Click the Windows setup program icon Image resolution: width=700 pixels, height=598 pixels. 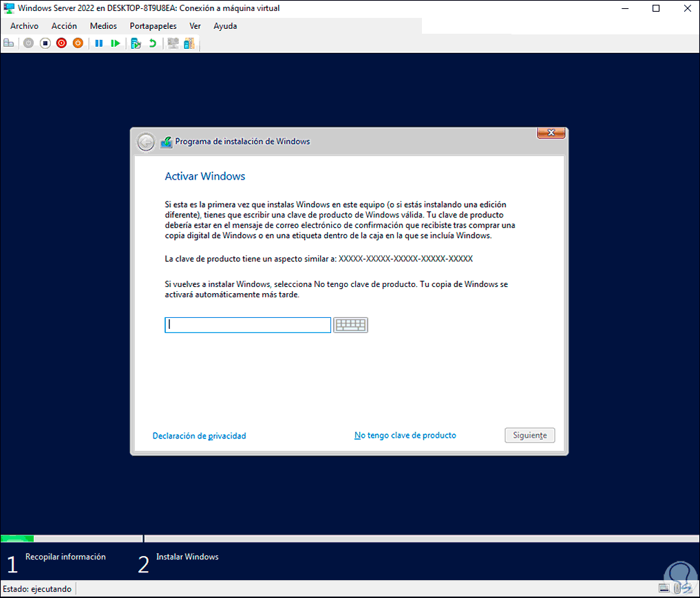pos(167,142)
